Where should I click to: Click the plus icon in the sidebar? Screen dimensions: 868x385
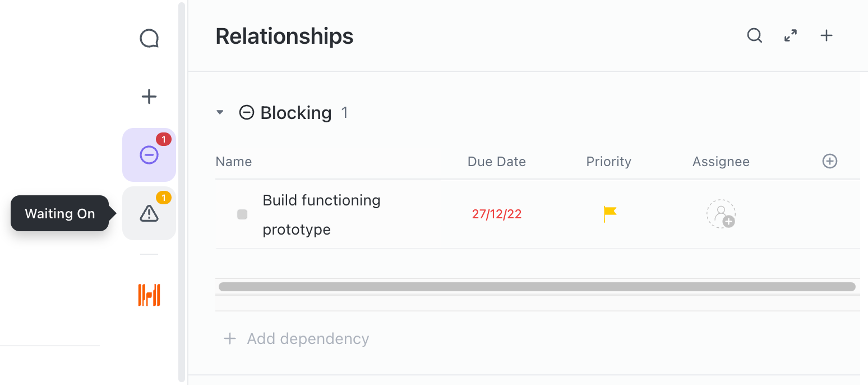pos(149,96)
